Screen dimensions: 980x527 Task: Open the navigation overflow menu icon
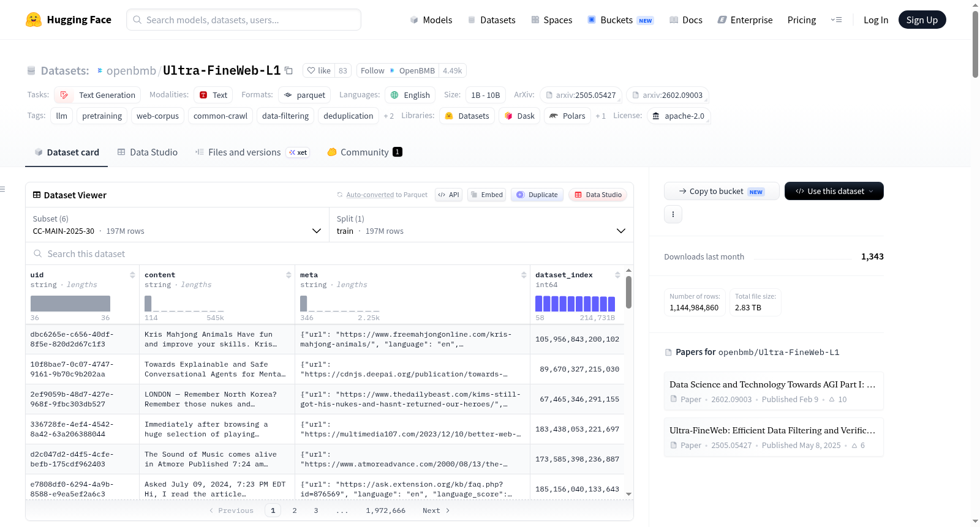[x=836, y=20]
